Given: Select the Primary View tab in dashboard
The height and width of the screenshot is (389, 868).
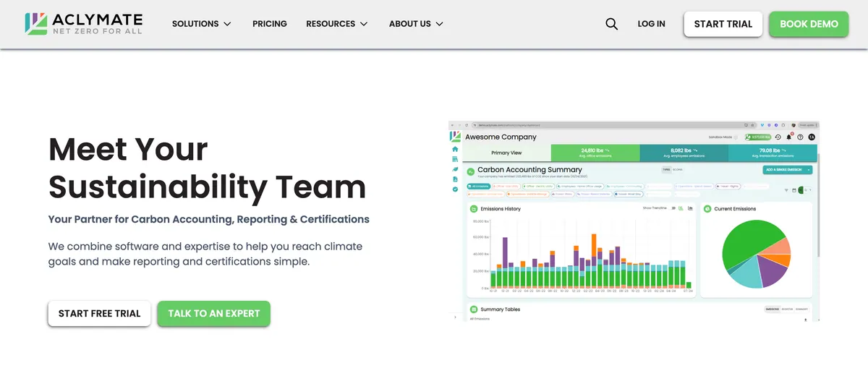Looking at the screenshot, I should pos(507,153).
